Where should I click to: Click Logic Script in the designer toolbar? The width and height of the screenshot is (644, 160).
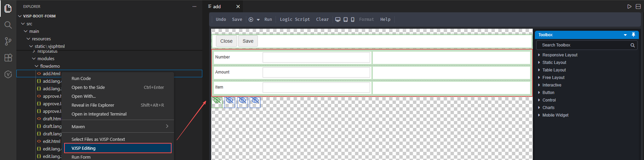295,19
